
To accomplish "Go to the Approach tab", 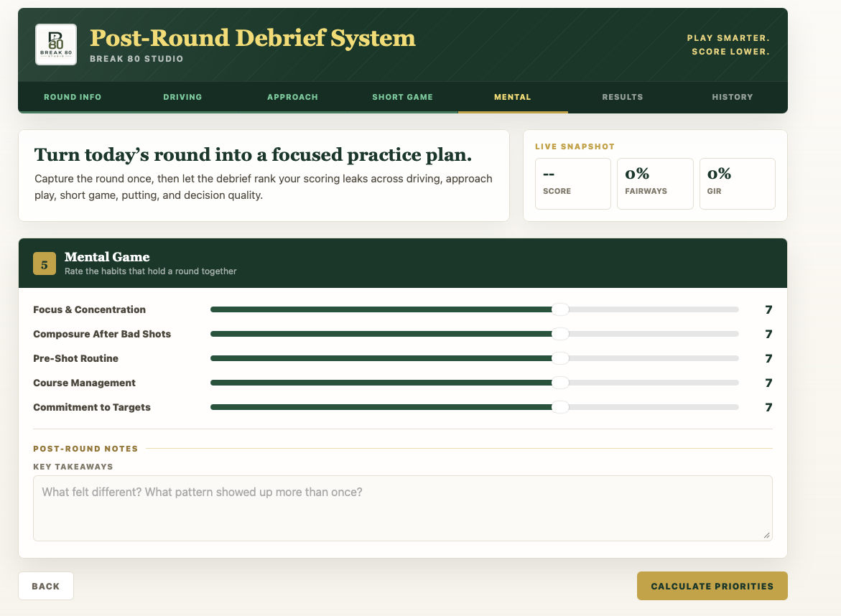I will (x=293, y=97).
